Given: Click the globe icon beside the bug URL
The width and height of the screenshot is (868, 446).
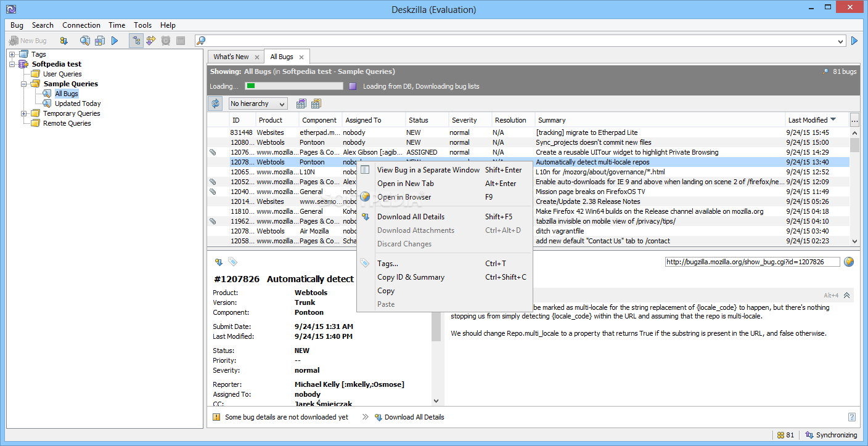Looking at the screenshot, I should pyautogui.click(x=849, y=262).
